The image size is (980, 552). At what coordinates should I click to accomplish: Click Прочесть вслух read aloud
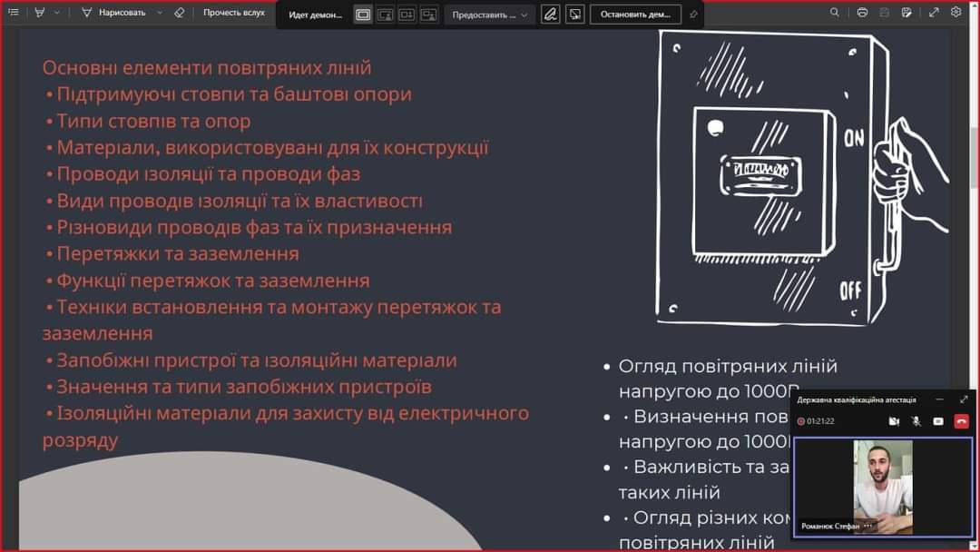pyautogui.click(x=234, y=13)
